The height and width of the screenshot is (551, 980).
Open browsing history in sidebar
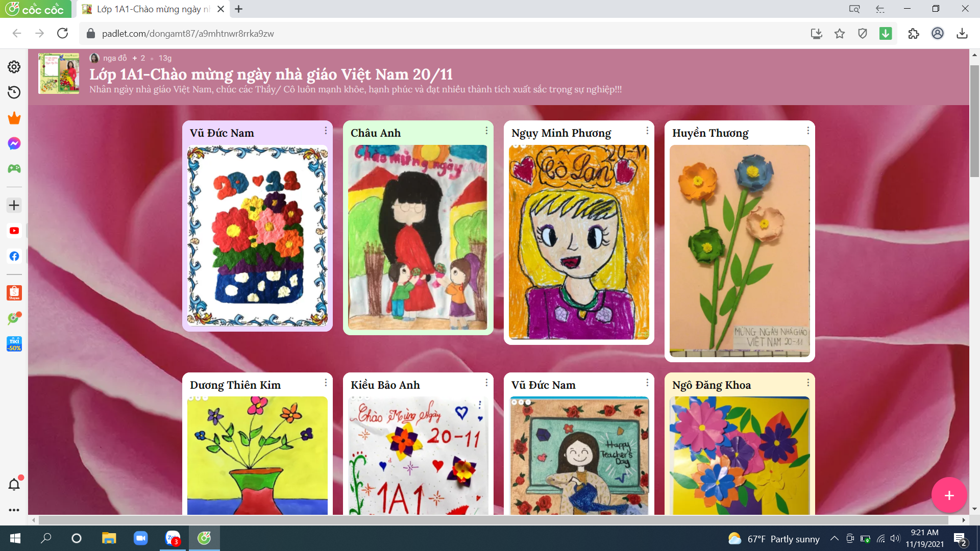pyautogui.click(x=14, y=92)
